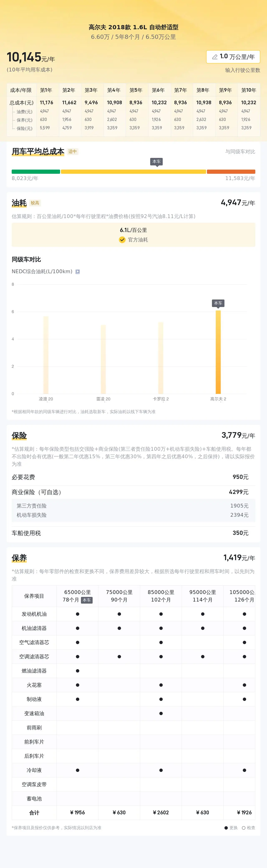
Task: Tap the 火花塞 dot under 85000公里
Action: [x=161, y=685]
